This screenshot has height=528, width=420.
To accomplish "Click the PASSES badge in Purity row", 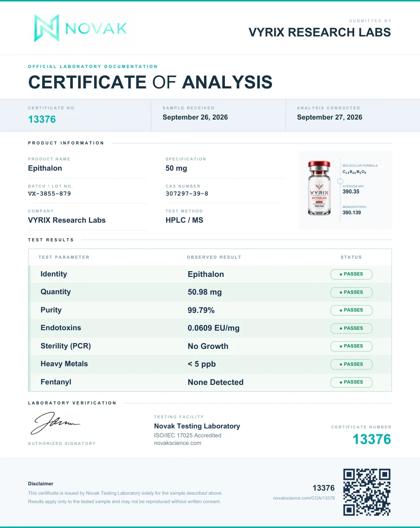I will 351,310.
